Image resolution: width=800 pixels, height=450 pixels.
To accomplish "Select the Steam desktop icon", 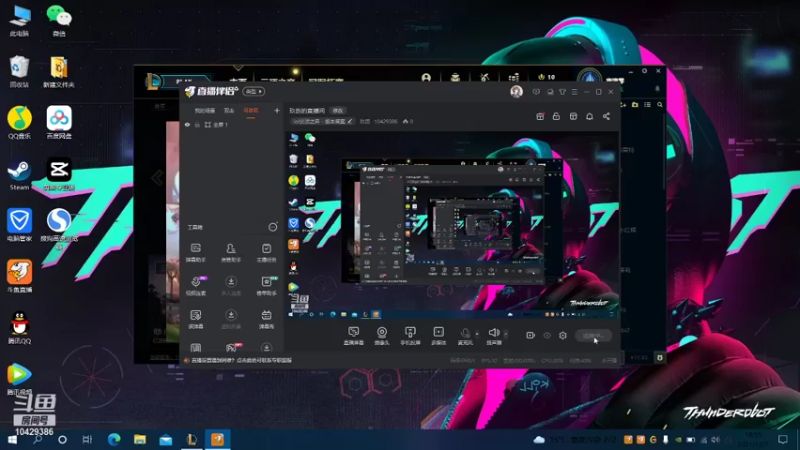I will [19, 175].
